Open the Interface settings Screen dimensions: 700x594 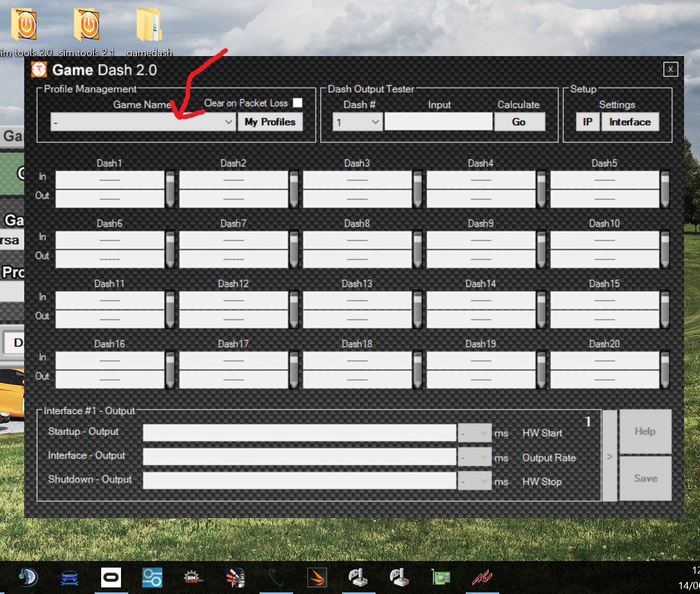(630, 122)
